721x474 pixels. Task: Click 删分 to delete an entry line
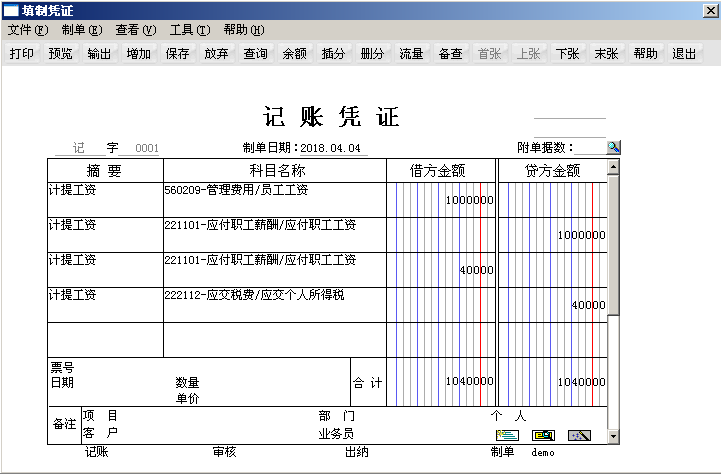(x=373, y=54)
